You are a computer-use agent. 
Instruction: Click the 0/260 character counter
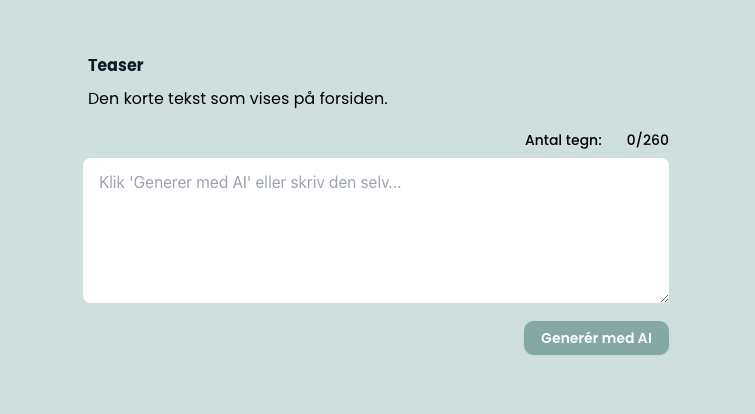pos(647,140)
